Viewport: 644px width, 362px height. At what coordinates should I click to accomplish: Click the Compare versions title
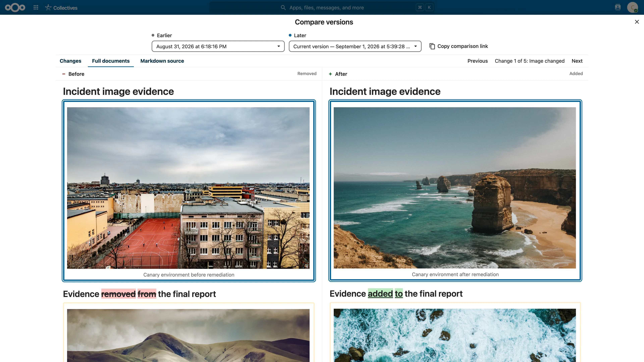(324, 22)
